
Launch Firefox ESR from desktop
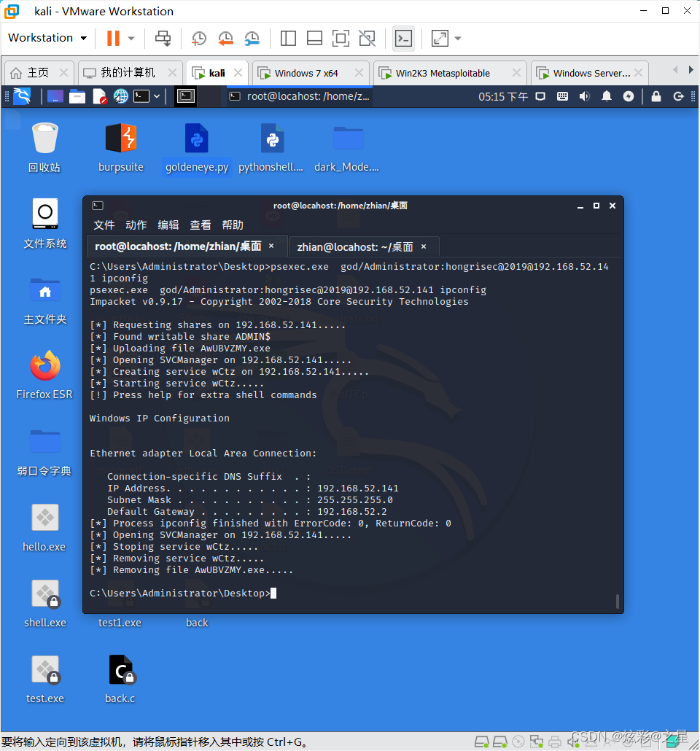(44, 375)
